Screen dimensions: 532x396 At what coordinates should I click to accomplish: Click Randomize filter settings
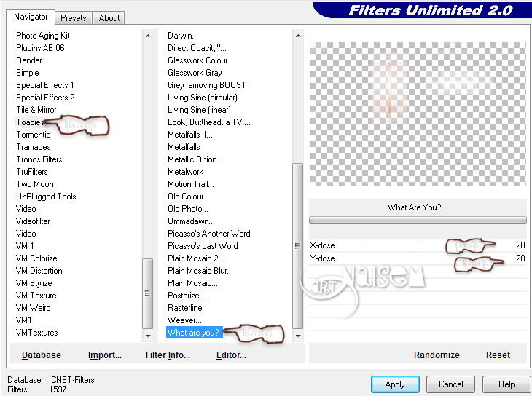coord(437,355)
